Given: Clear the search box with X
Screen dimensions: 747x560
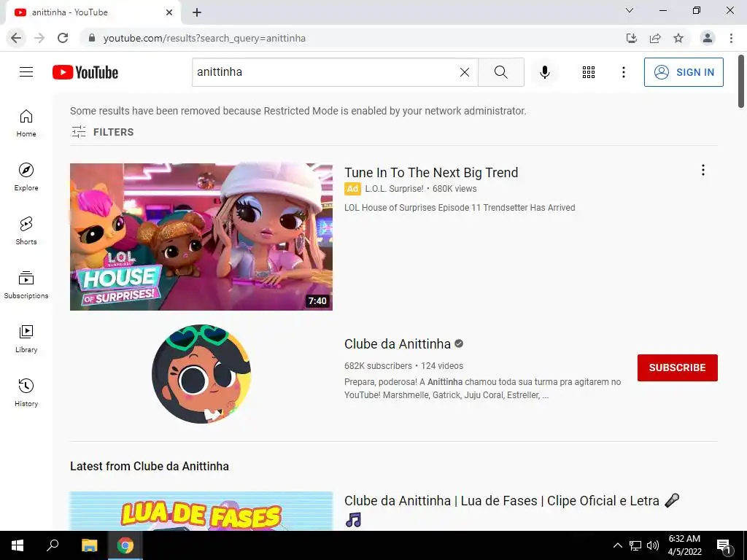Looking at the screenshot, I should pyautogui.click(x=465, y=72).
